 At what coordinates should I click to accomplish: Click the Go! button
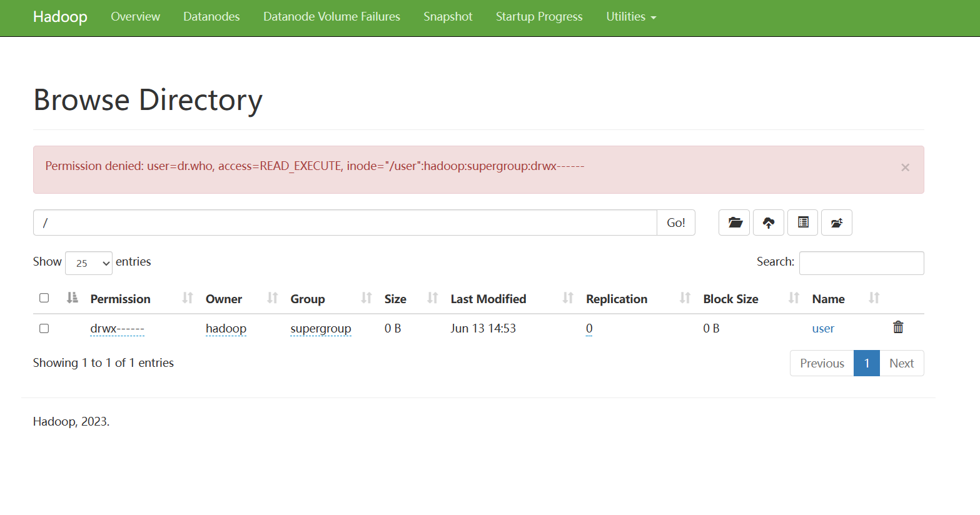point(676,222)
